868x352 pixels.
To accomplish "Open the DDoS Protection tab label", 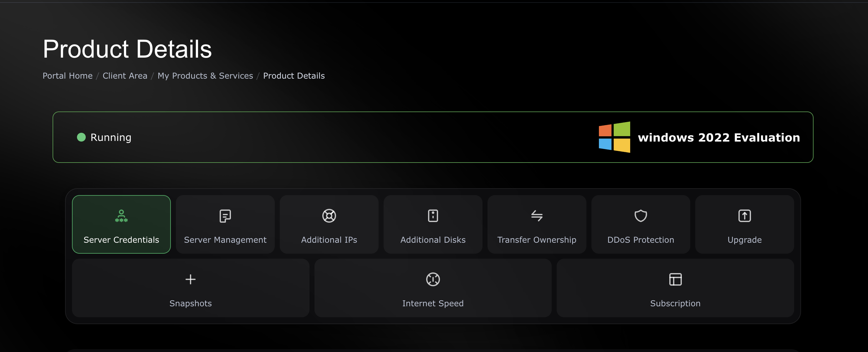I will 641,240.
